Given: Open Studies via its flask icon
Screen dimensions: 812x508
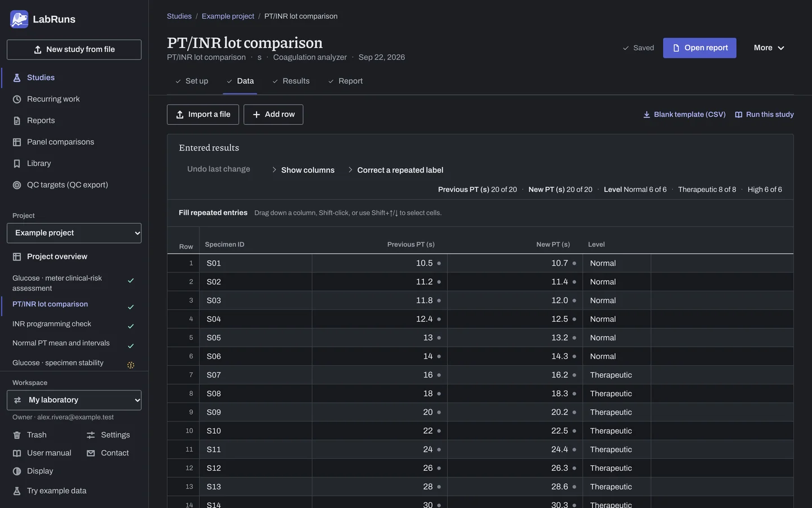Looking at the screenshot, I should (x=17, y=78).
